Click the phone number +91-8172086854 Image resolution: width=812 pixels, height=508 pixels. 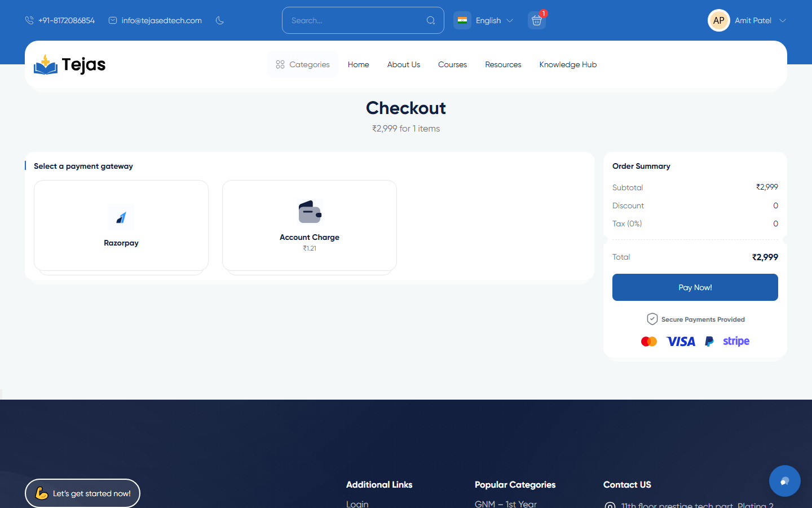coord(67,20)
